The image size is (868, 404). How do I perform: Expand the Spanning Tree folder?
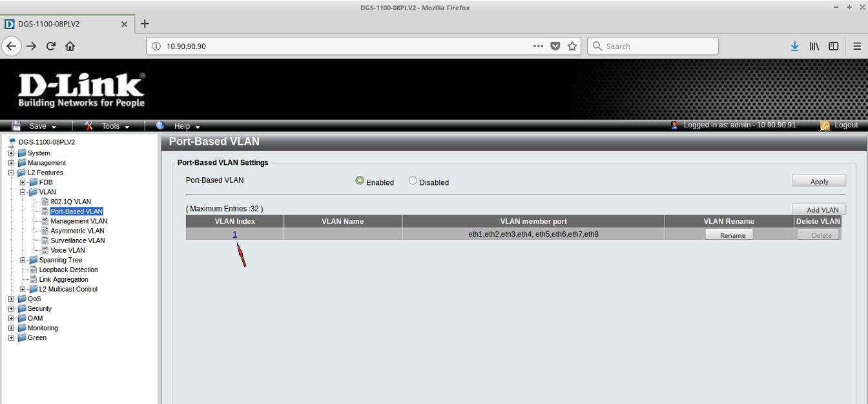click(x=23, y=260)
